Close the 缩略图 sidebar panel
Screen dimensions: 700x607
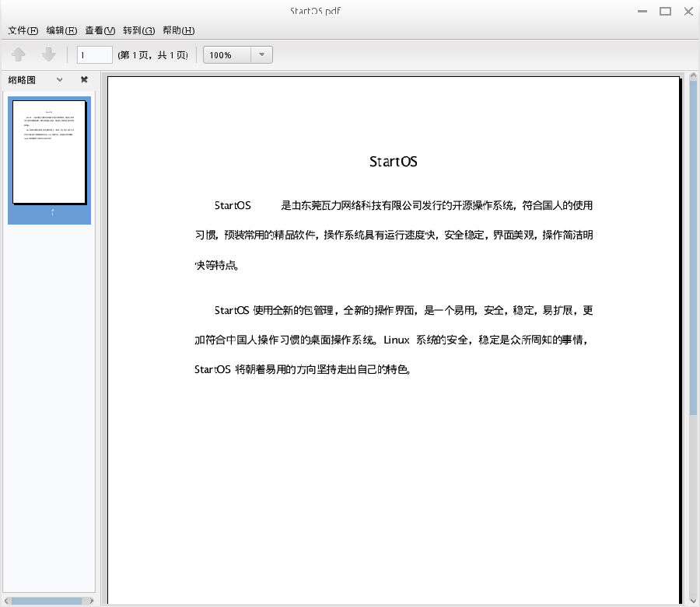coord(84,79)
